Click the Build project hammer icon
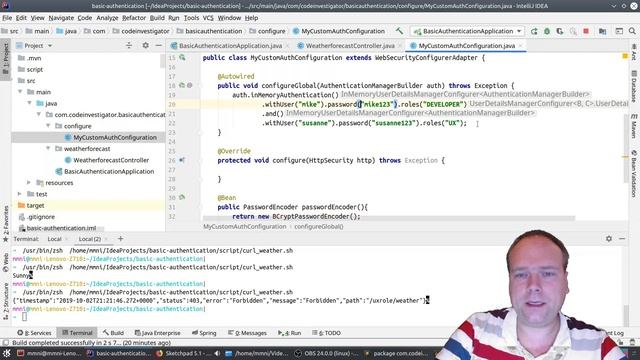Screen dimensions: 640x360 (399, 31)
